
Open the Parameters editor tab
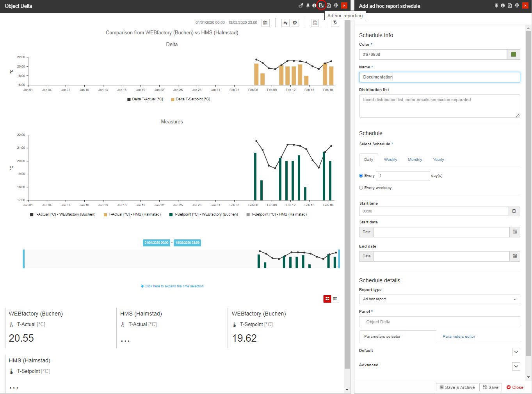(x=459, y=337)
